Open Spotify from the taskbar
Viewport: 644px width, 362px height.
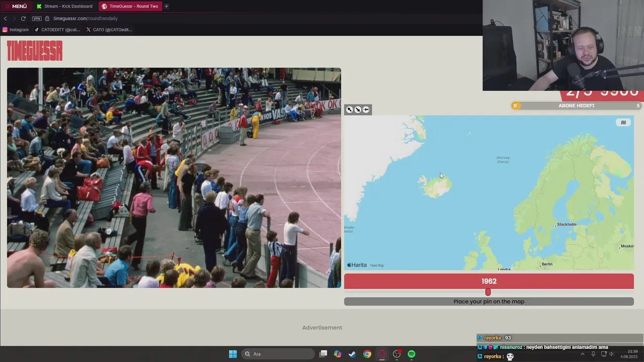[x=412, y=354]
